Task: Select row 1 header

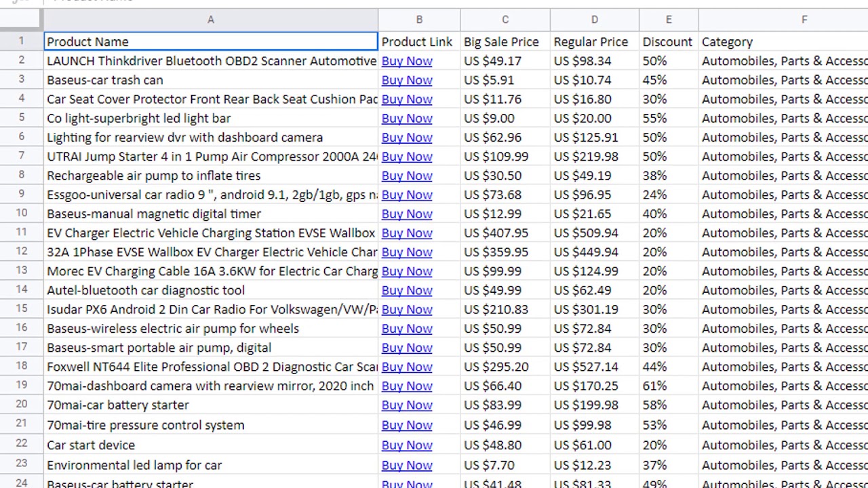Action: click(x=22, y=41)
